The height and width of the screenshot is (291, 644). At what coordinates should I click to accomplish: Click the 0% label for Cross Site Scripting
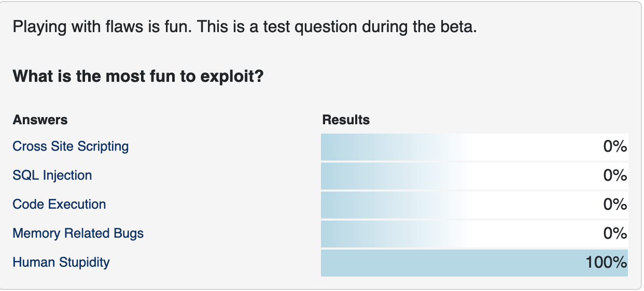click(615, 147)
